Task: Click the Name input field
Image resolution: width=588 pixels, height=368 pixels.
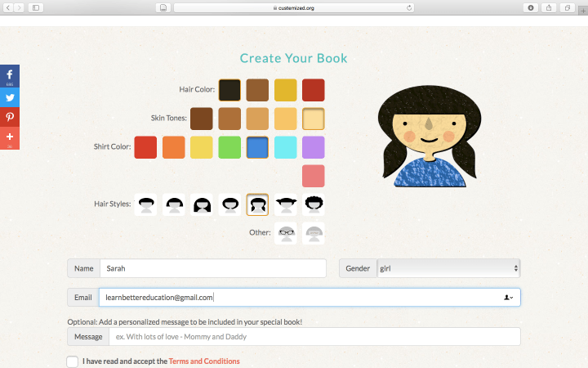Action: [212, 268]
